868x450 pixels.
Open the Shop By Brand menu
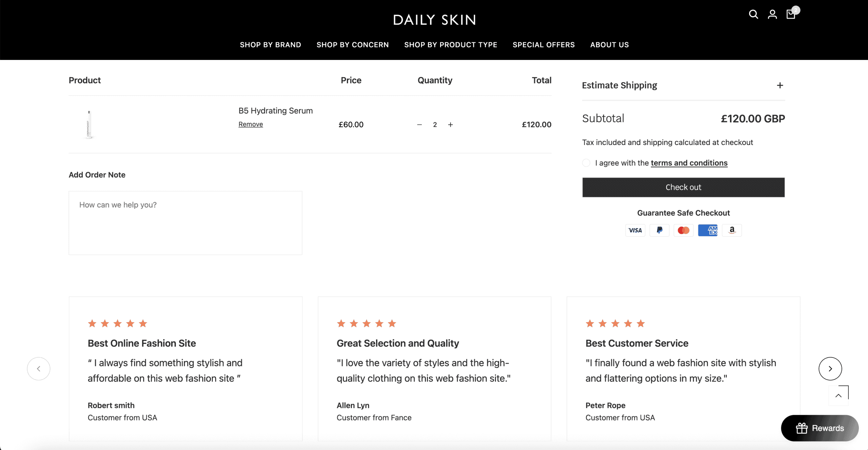[x=270, y=45]
